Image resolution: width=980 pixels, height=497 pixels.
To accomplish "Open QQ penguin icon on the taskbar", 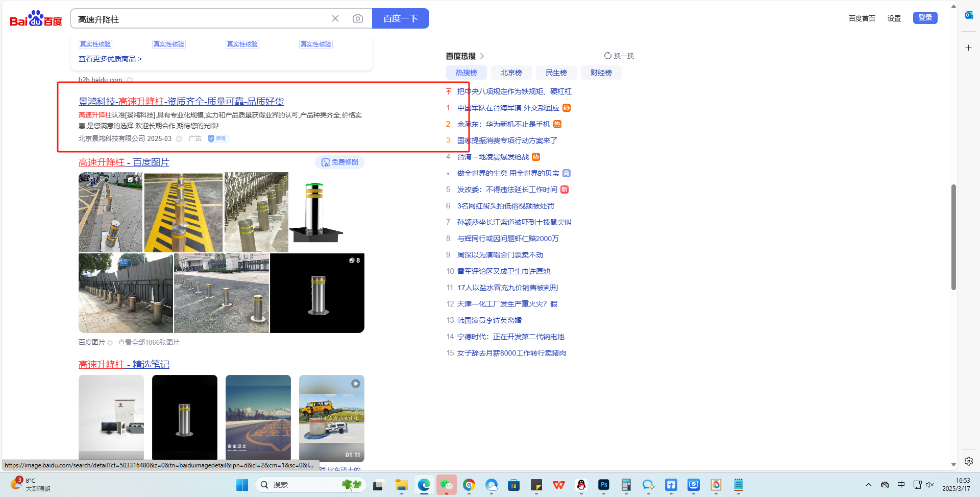I will click(x=581, y=485).
